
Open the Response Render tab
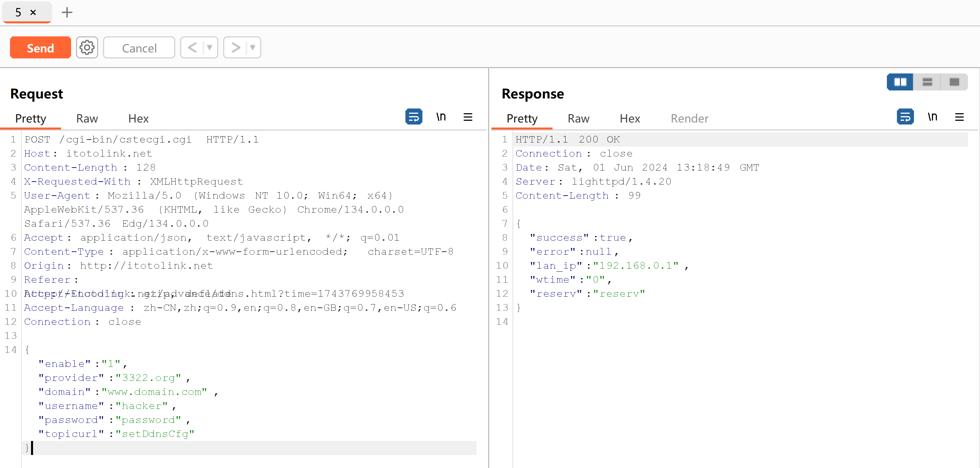pos(689,118)
